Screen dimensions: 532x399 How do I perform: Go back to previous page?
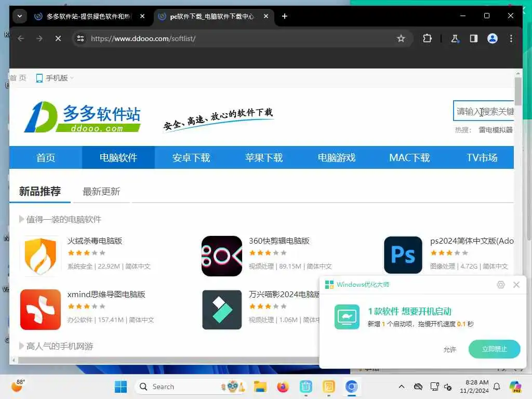point(21,38)
